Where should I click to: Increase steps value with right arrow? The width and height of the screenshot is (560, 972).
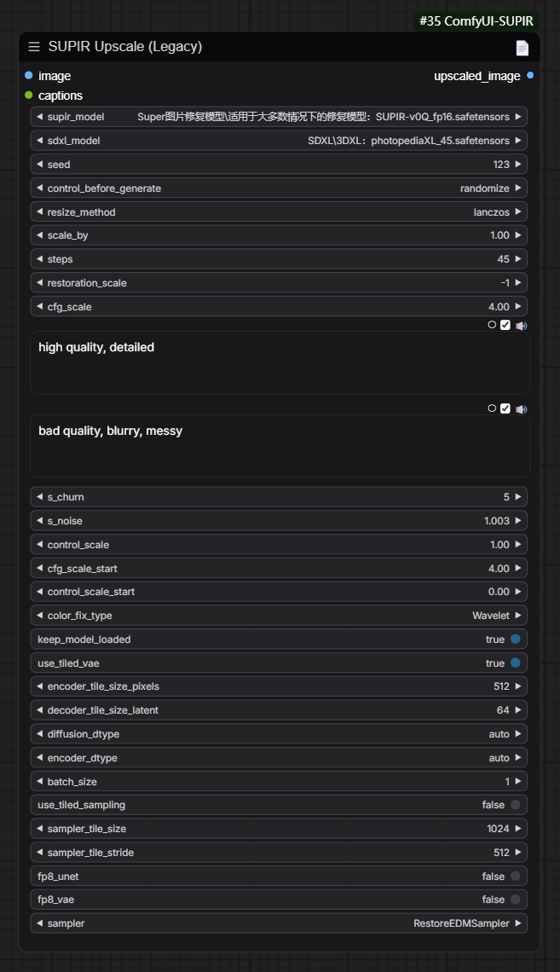point(518,259)
